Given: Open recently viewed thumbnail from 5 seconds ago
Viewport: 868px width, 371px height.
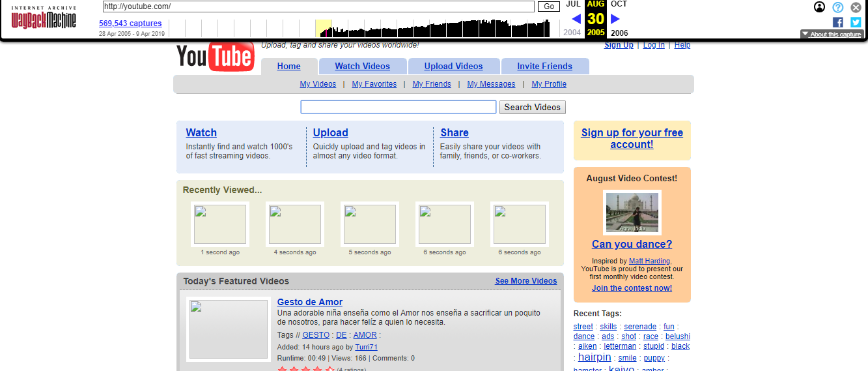Looking at the screenshot, I should [370, 224].
